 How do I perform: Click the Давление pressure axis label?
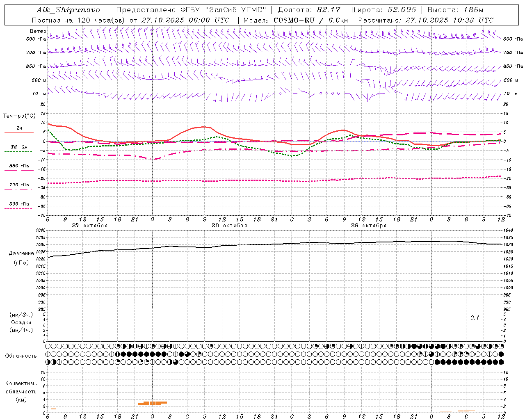click(x=21, y=253)
